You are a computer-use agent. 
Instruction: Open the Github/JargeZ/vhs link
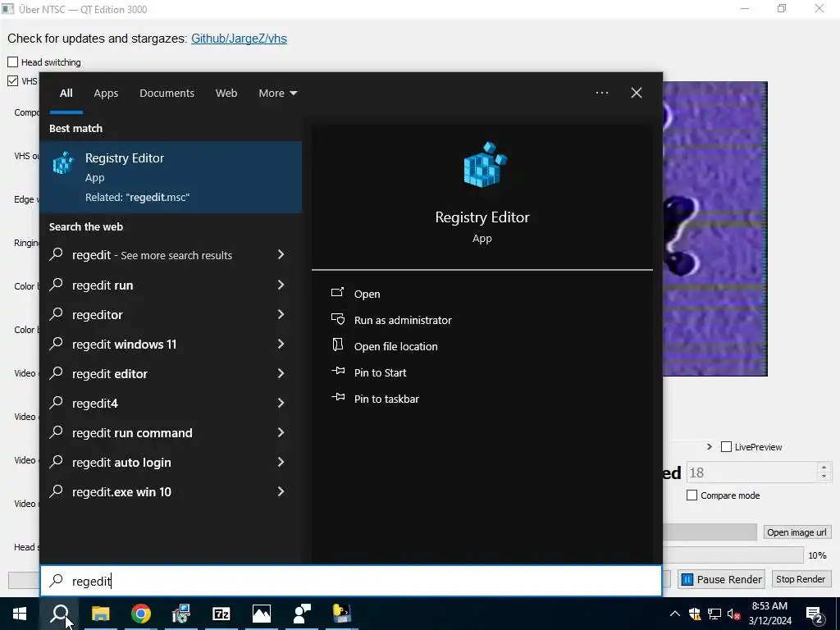(239, 39)
